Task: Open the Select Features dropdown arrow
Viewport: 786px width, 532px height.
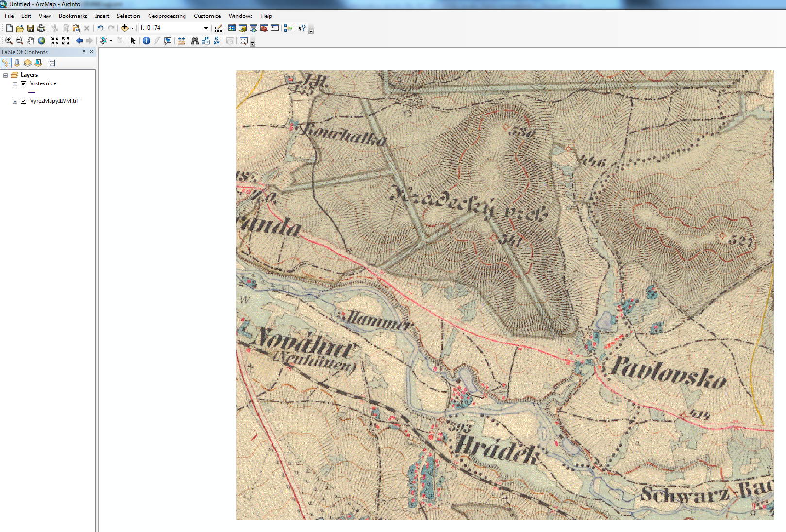Action: tap(111, 41)
